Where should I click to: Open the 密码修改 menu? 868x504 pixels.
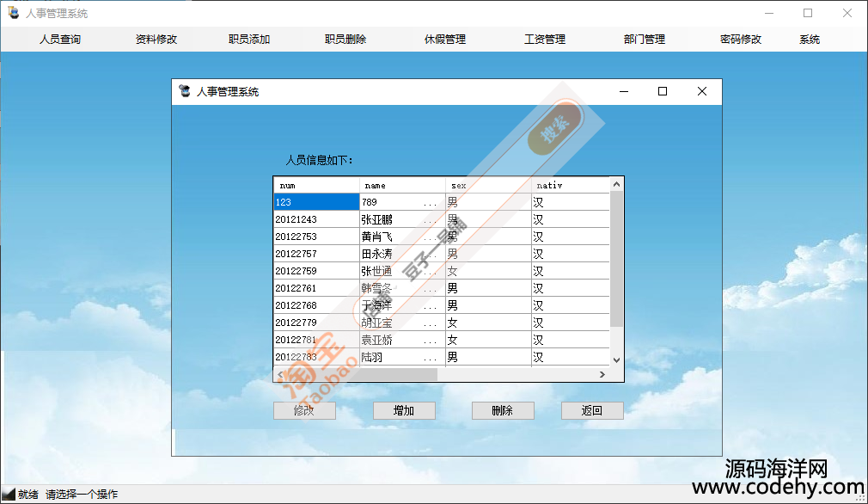tap(741, 40)
